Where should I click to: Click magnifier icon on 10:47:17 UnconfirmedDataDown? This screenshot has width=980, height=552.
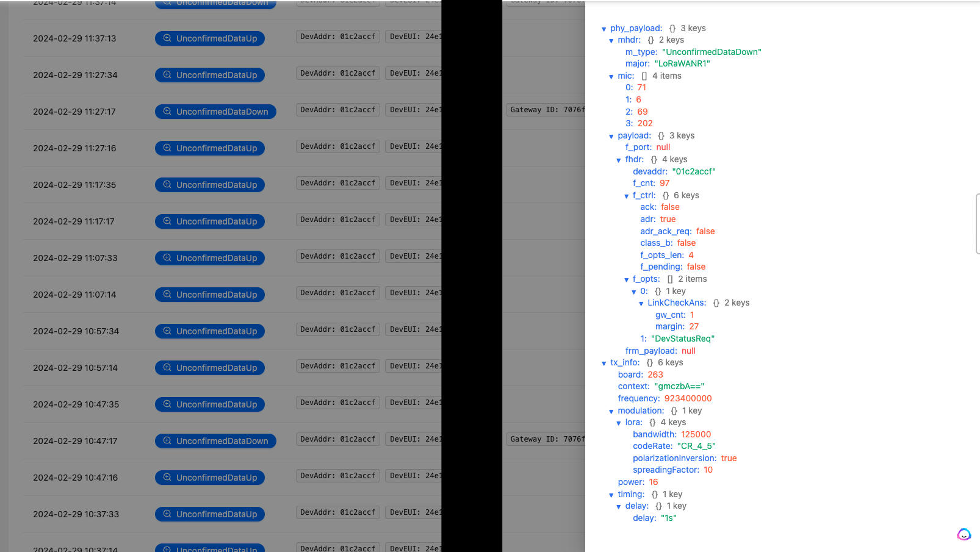(x=167, y=440)
